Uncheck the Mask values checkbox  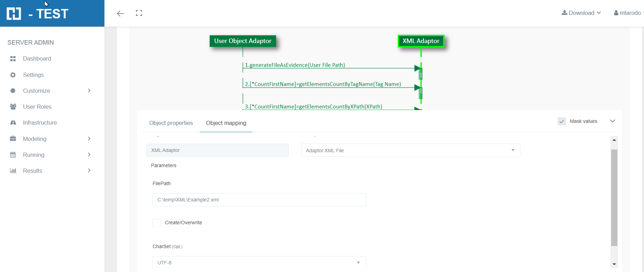(x=562, y=121)
